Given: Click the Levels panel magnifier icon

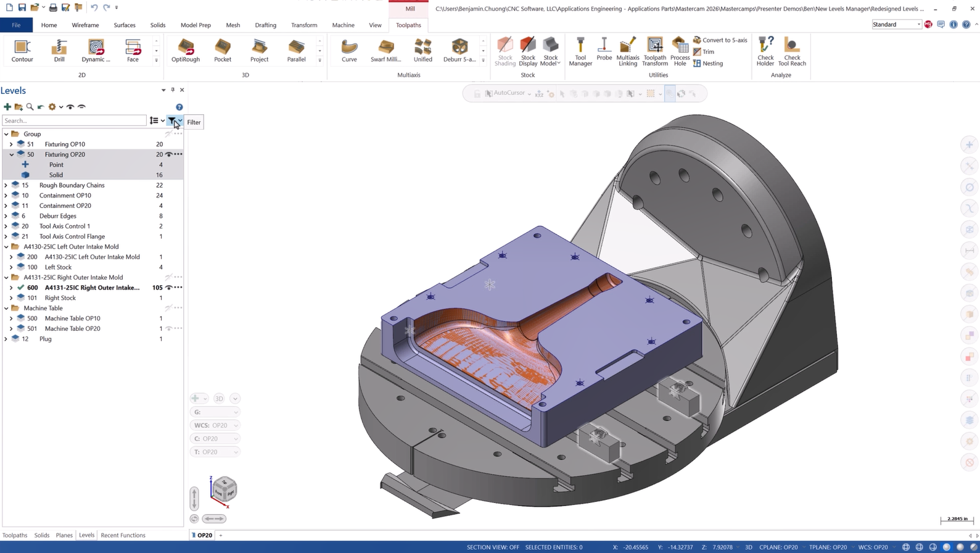Looking at the screenshot, I should tap(30, 107).
